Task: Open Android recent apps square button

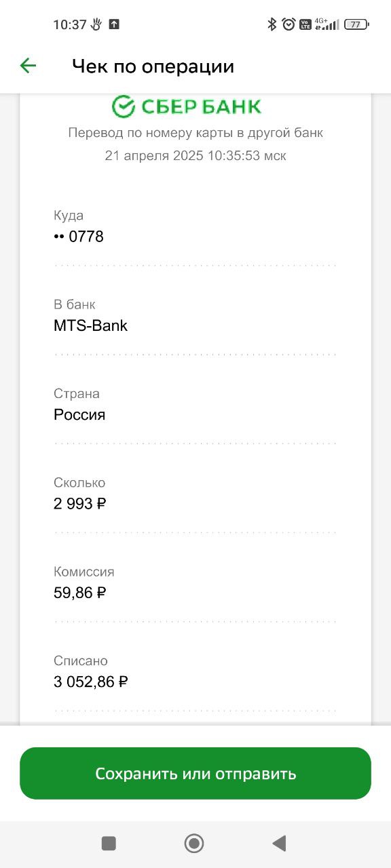Action: pyautogui.click(x=109, y=843)
